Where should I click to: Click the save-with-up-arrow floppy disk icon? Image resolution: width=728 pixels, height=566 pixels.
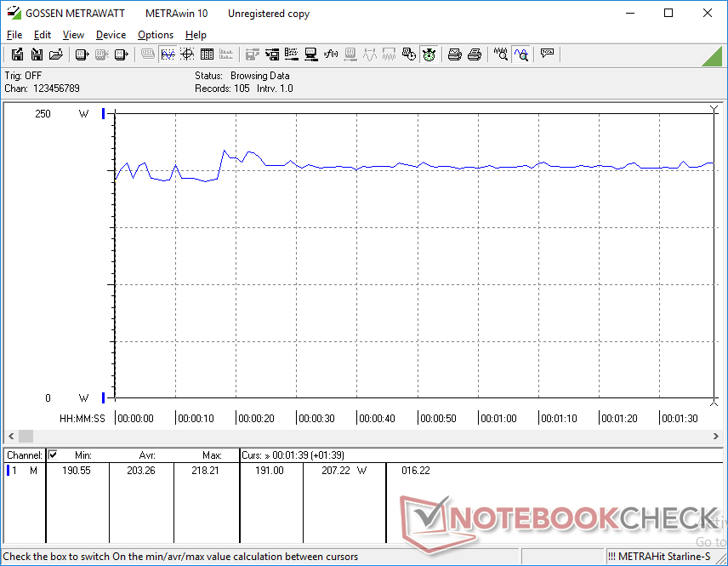(17, 54)
